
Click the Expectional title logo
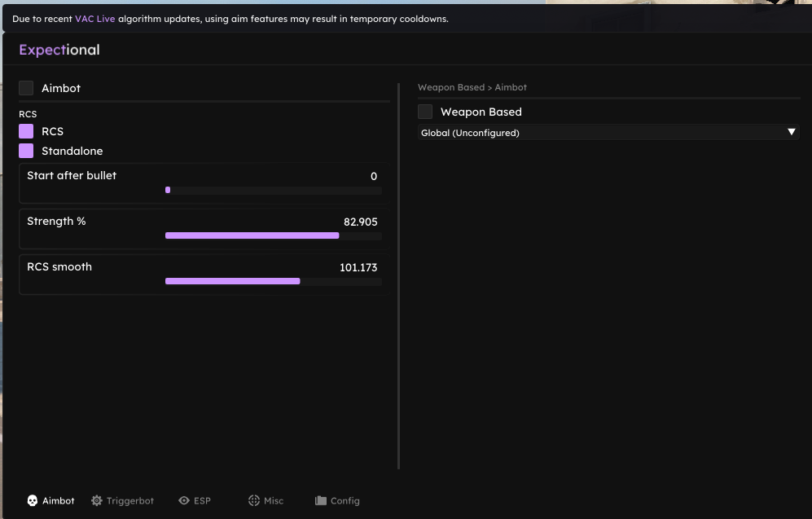pyautogui.click(x=59, y=50)
